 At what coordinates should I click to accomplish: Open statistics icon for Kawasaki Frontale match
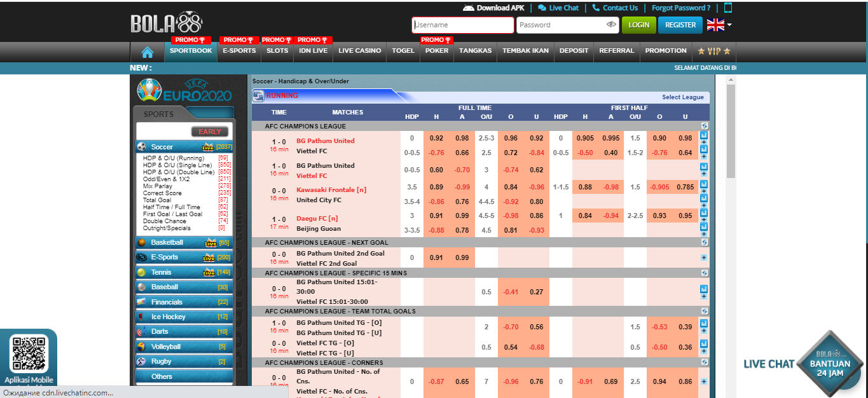(704, 184)
